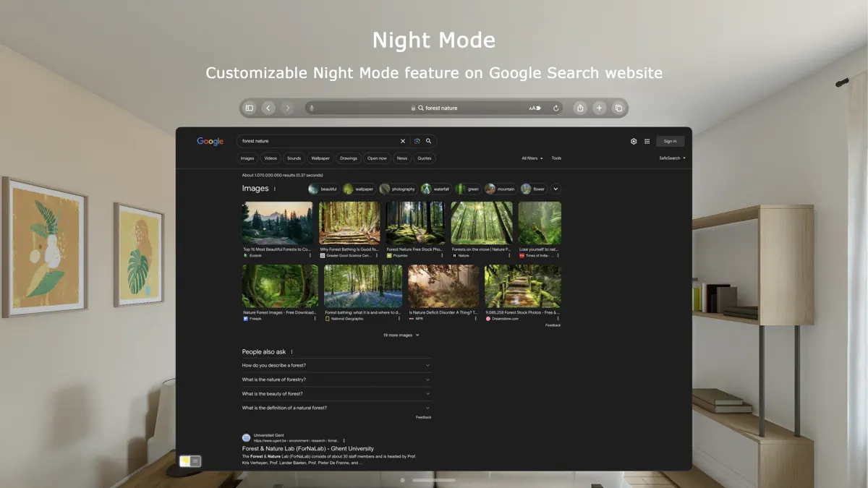Viewport: 868px width, 488px height.
Task: Switch to the Videos tab
Action: [271, 158]
